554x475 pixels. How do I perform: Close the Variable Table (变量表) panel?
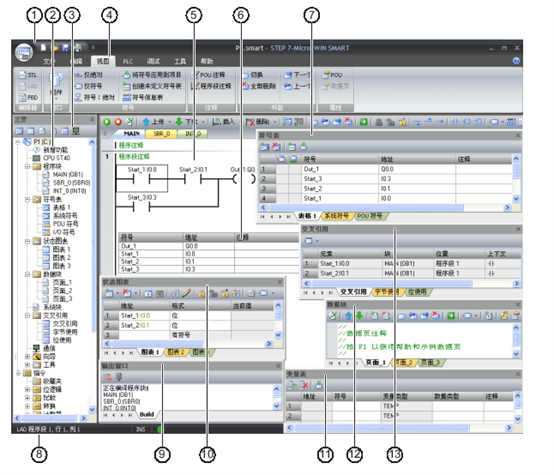tap(518, 374)
